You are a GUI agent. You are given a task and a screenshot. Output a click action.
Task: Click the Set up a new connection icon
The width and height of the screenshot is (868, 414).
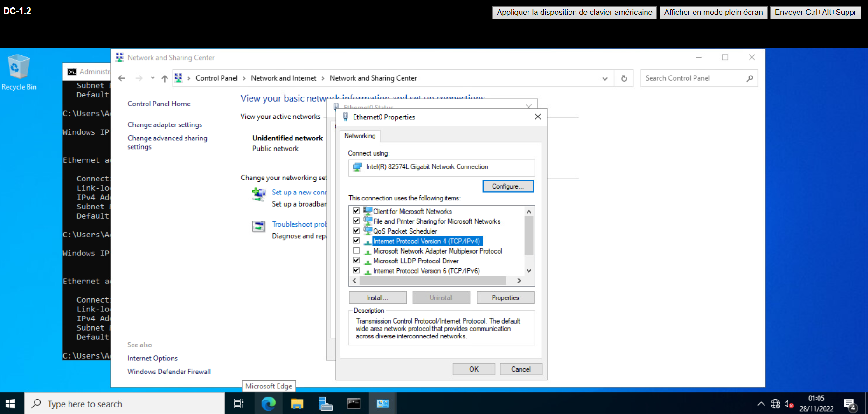click(259, 194)
